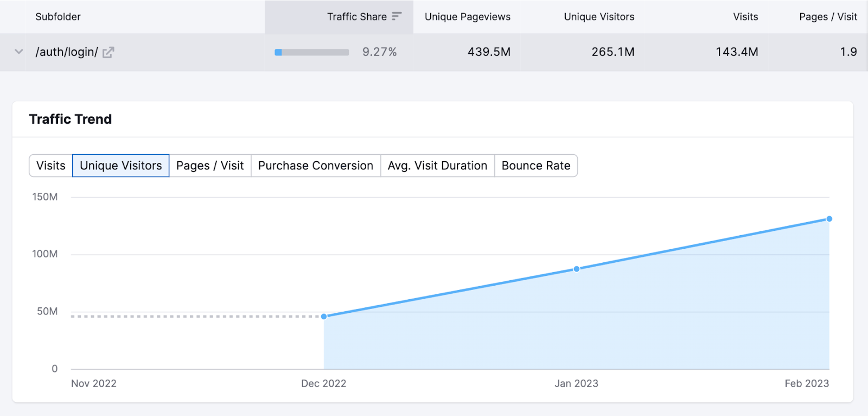Open the Pages / Visit tab
The image size is (868, 416).
point(210,166)
